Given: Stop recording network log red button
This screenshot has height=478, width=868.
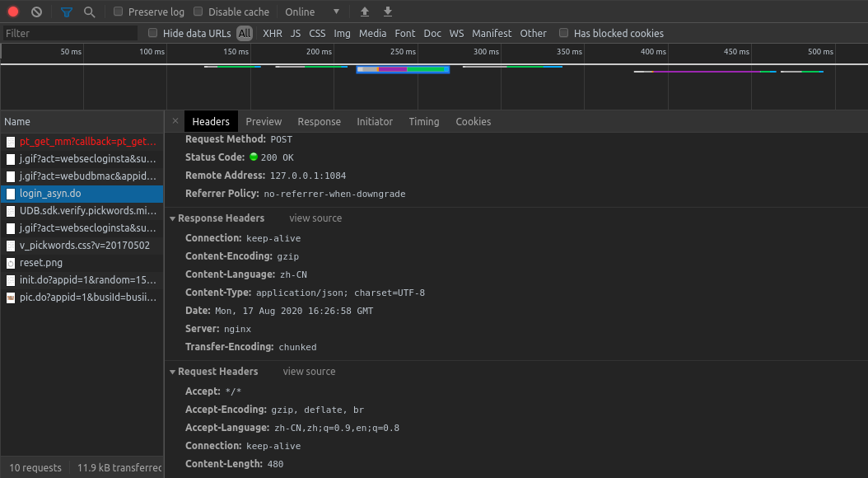Looking at the screenshot, I should pyautogui.click(x=13, y=12).
